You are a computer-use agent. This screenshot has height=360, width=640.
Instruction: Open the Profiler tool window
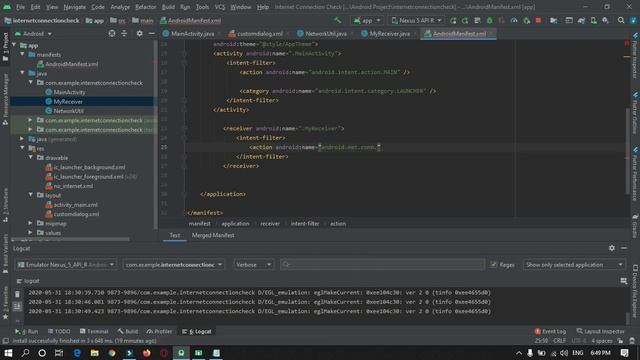(x=160, y=331)
